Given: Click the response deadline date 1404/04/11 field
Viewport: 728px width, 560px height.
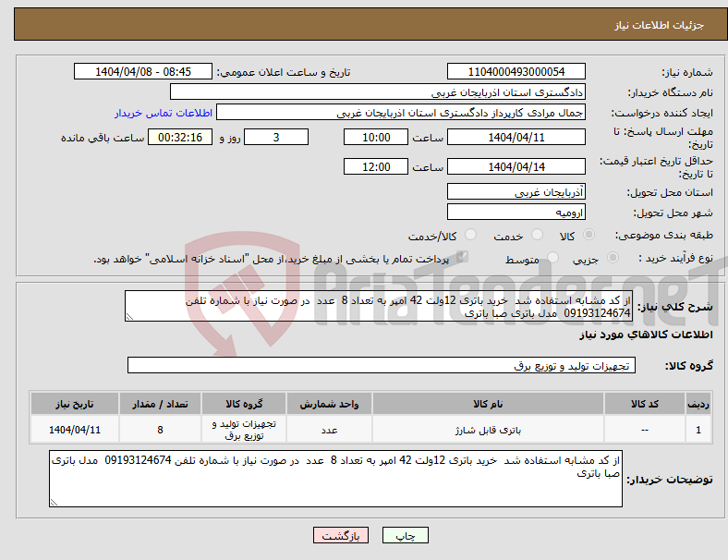Looking at the screenshot, I should pyautogui.click(x=516, y=137).
